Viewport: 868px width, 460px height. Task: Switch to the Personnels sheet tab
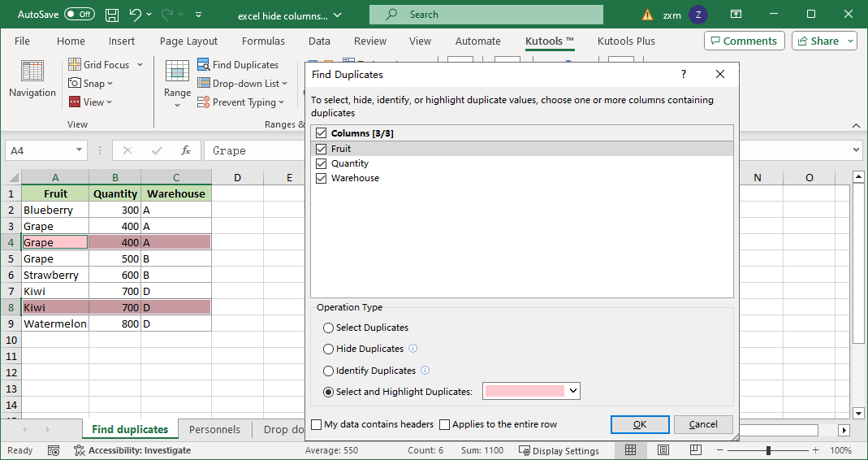[x=214, y=429]
